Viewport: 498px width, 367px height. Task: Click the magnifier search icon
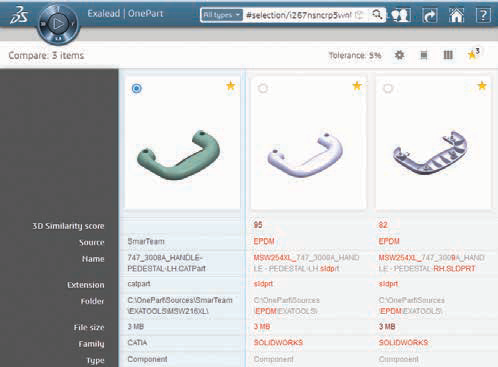click(x=377, y=15)
